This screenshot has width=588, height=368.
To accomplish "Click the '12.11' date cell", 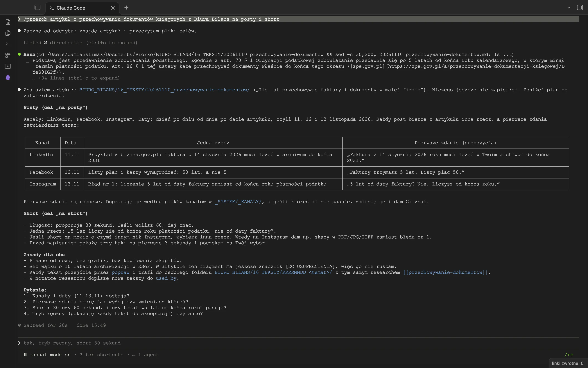I will click(72, 172).
